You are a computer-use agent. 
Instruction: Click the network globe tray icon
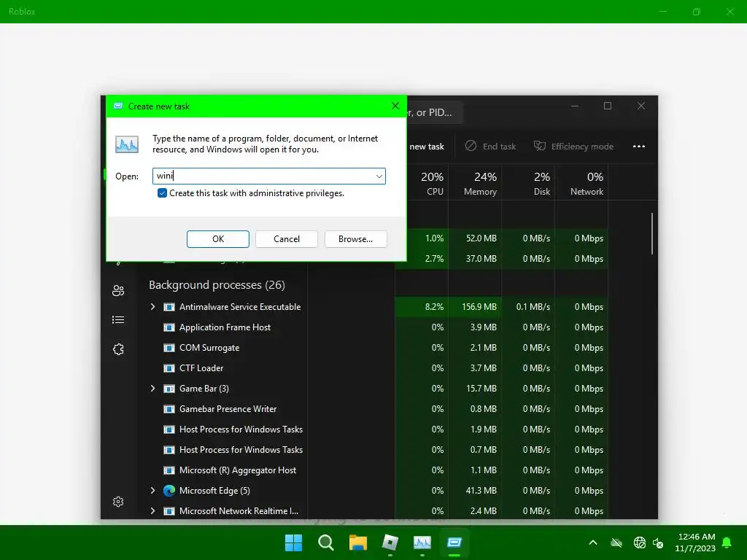point(639,542)
